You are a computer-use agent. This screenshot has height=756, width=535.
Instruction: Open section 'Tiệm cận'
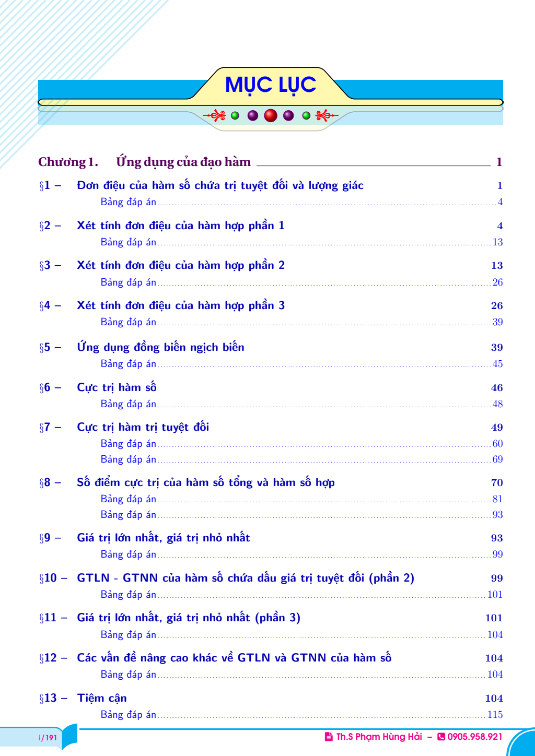[x=102, y=698]
